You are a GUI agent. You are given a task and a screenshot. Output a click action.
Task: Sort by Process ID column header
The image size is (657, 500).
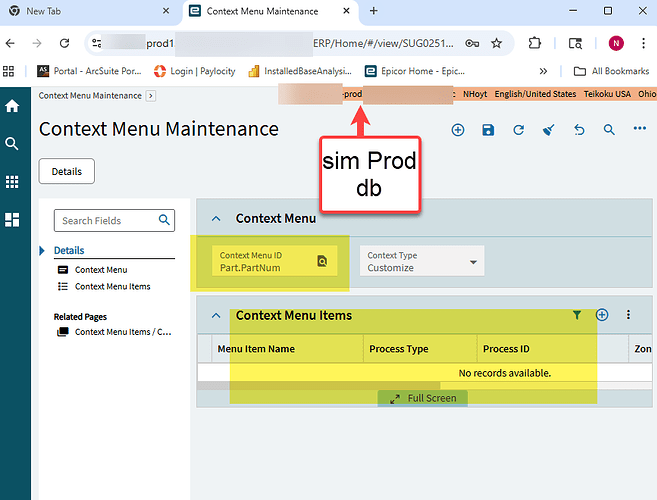pos(506,349)
